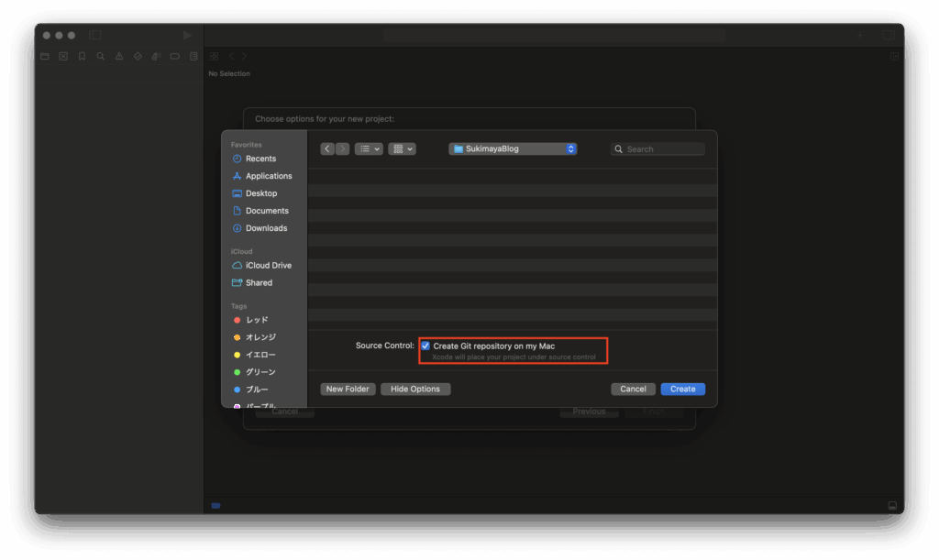Open Documents in Favorites sidebar
939x560 pixels.
tap(260, 211)
